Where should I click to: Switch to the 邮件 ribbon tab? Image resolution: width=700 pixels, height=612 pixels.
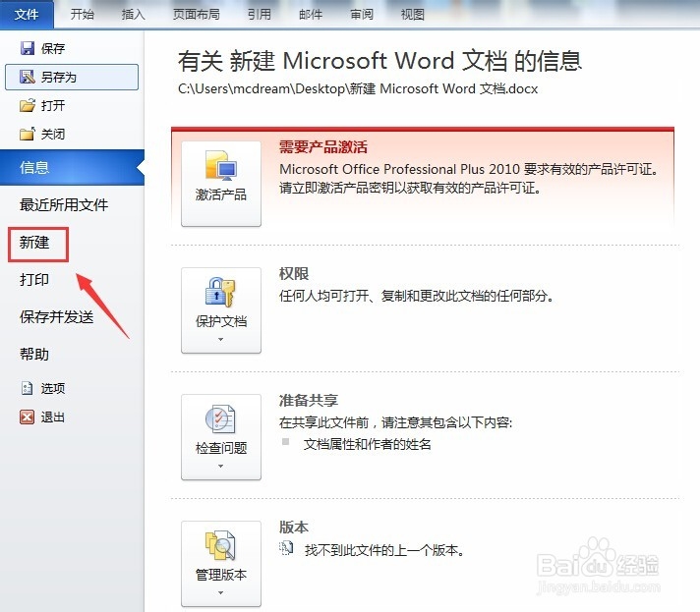(311, 15)
